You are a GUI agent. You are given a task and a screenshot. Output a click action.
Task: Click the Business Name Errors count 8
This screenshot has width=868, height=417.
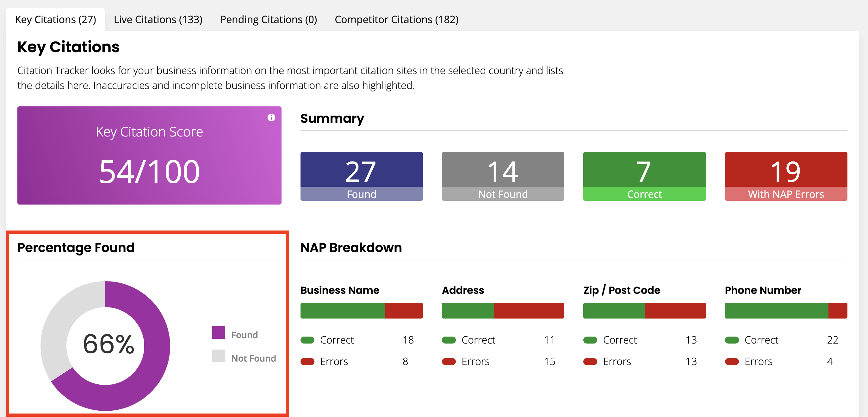point(405,361)
